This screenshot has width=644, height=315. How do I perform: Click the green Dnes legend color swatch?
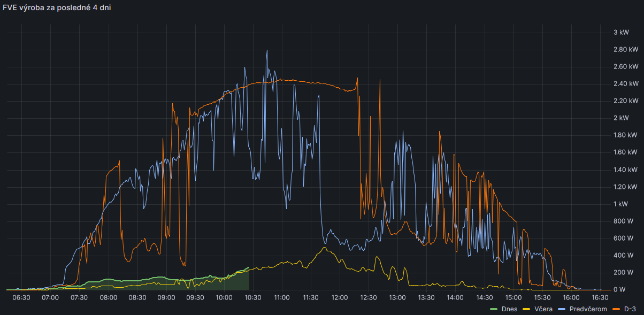click(494, 310)
